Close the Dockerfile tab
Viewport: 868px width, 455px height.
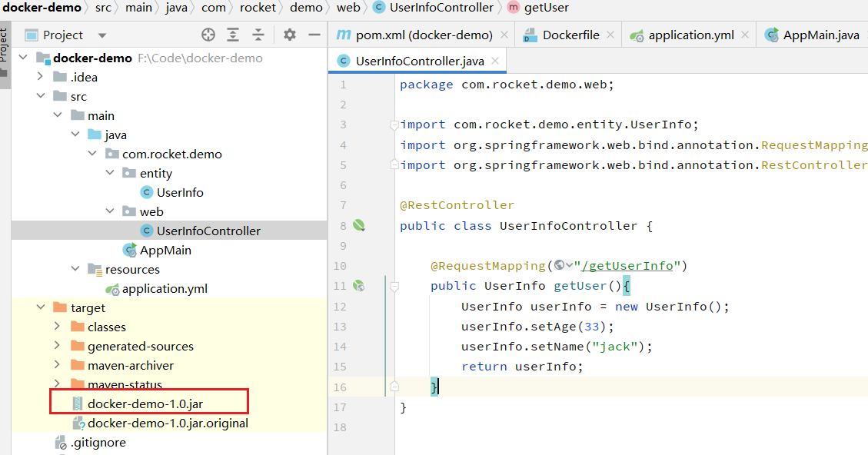pos(610,35)
